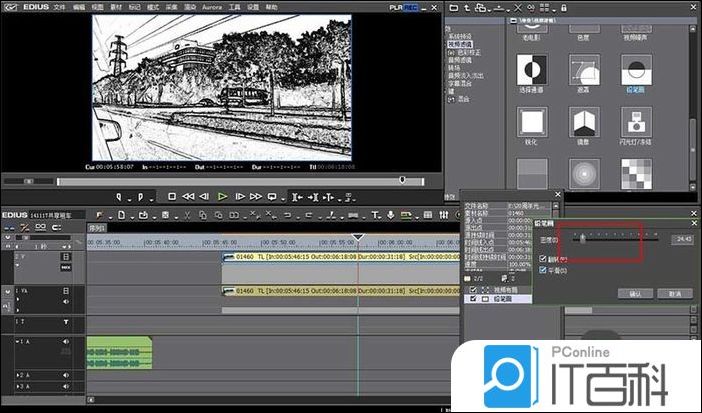Click the Fast Forward player button
The height and width of the screenshot is (413, 702).
[256, 196]
